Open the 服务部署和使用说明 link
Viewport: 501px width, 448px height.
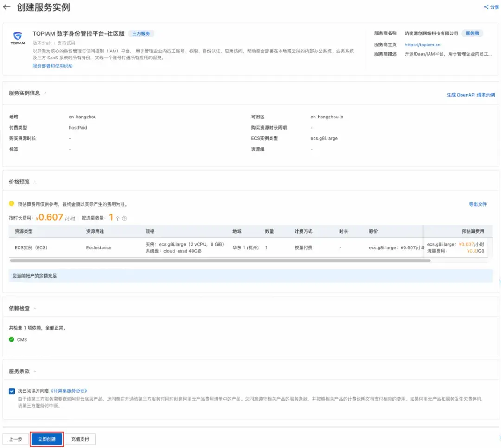52,66
